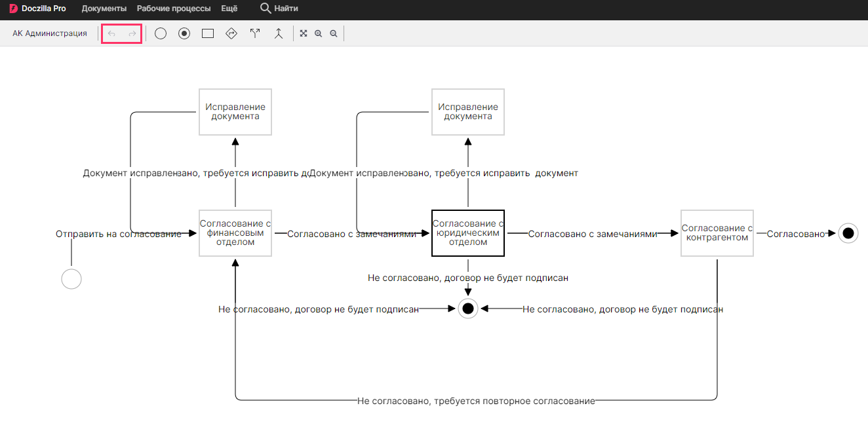Select Исправление документа node above финансовым отделом
The width and height of the screenshot is (868, 448).
point(235,112)
